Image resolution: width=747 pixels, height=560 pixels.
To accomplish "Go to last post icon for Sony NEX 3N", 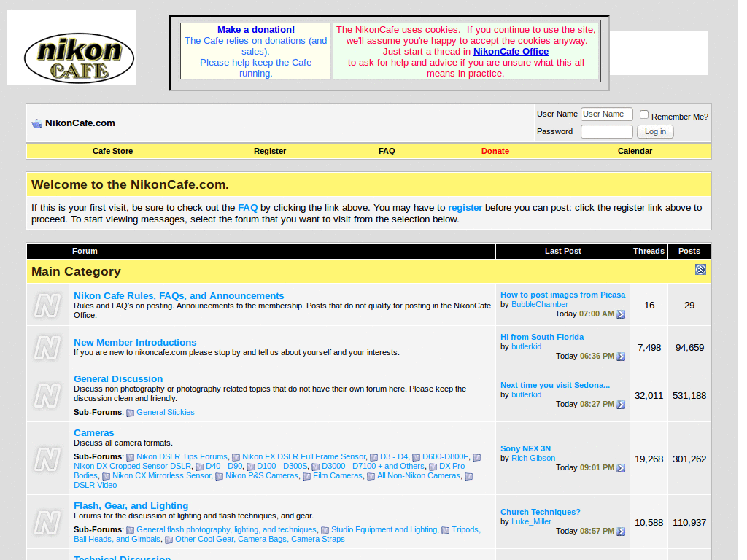I will 621,468.
